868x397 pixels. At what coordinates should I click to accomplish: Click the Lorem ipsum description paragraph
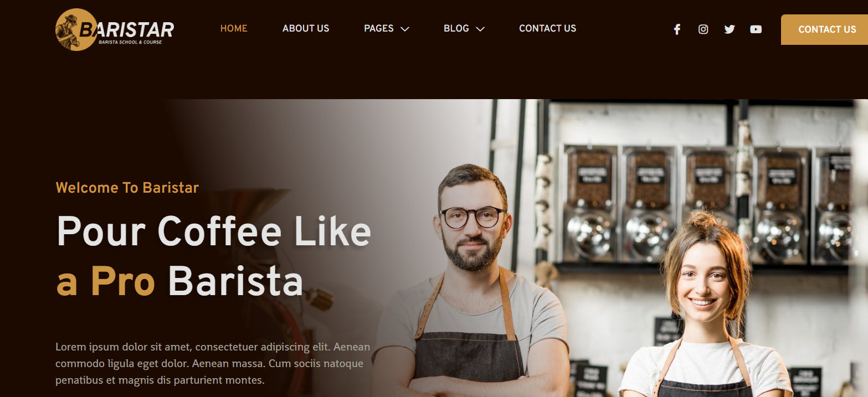pyautogui.click(x=213, y=364)
